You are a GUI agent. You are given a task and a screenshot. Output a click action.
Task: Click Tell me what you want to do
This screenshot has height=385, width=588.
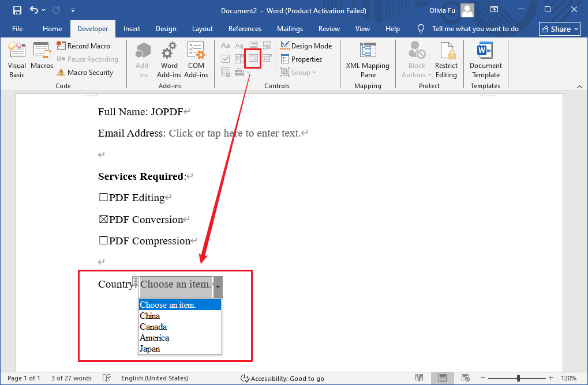click(x=475, y=29)
